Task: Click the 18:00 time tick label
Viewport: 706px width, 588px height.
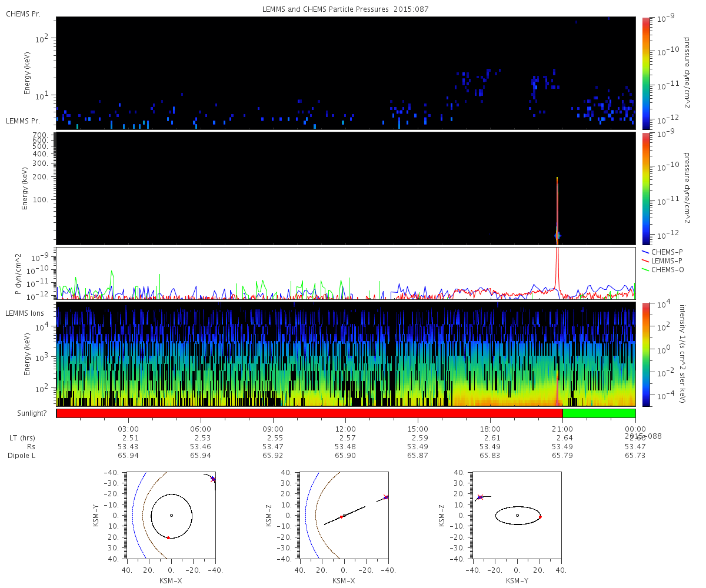Action: (491, 429)
